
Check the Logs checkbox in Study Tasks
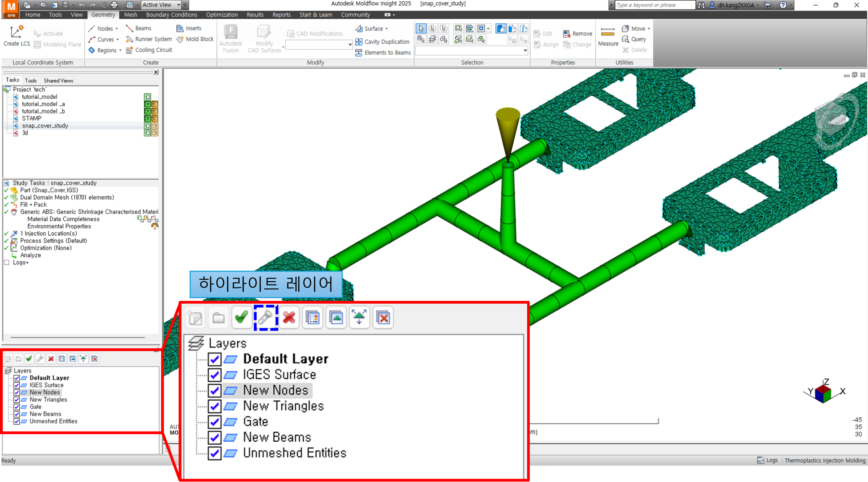click(x=6, y=262)
